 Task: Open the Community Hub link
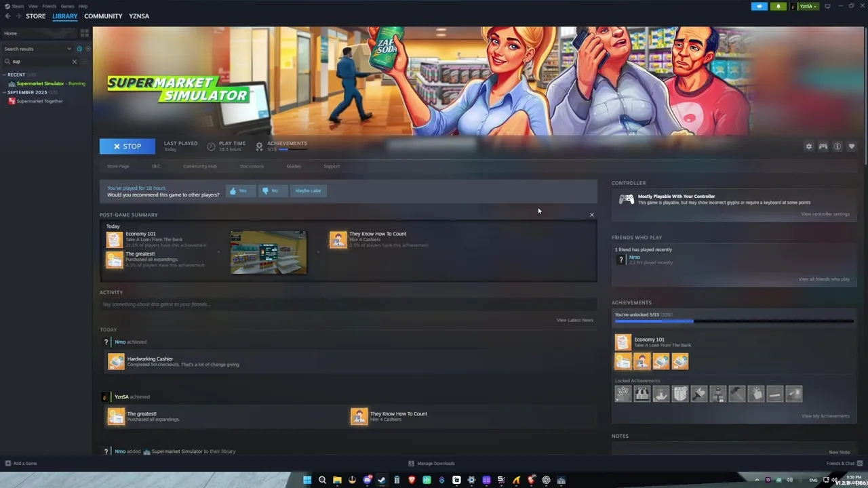tap(200, 166)
